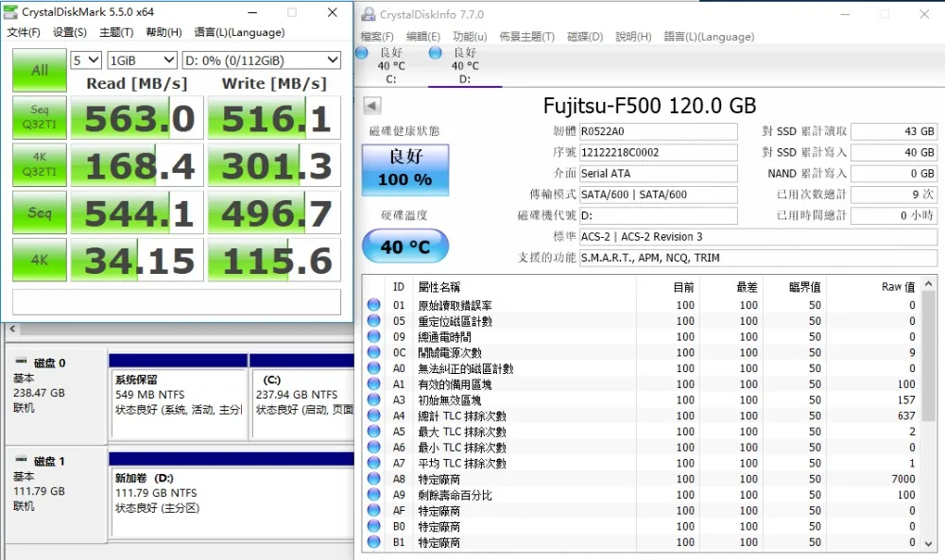Select the 新加卷 (D:) 111.79 GB partition
This screenshot has width=945, height=560.
232,494
